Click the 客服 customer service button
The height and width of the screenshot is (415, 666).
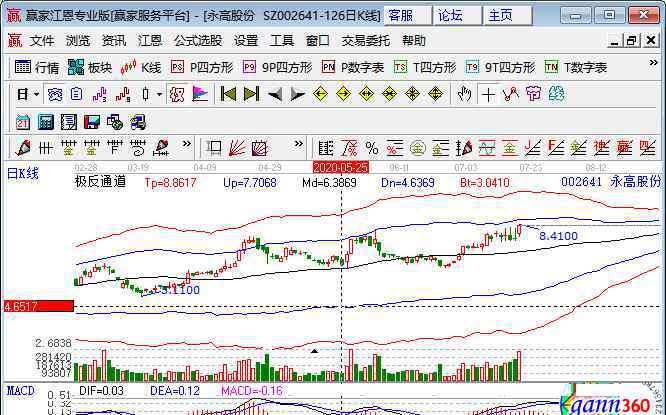(x=408, y=16)
